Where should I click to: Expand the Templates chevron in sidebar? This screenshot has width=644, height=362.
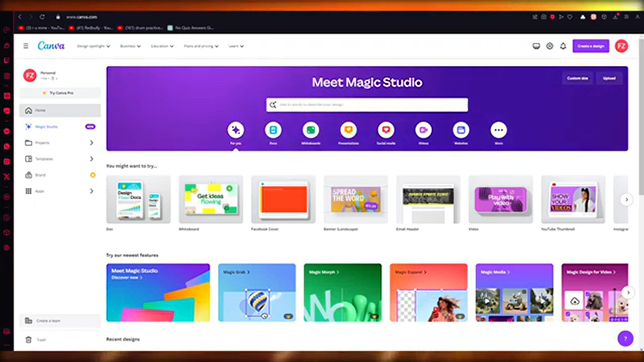coord(92,159)
